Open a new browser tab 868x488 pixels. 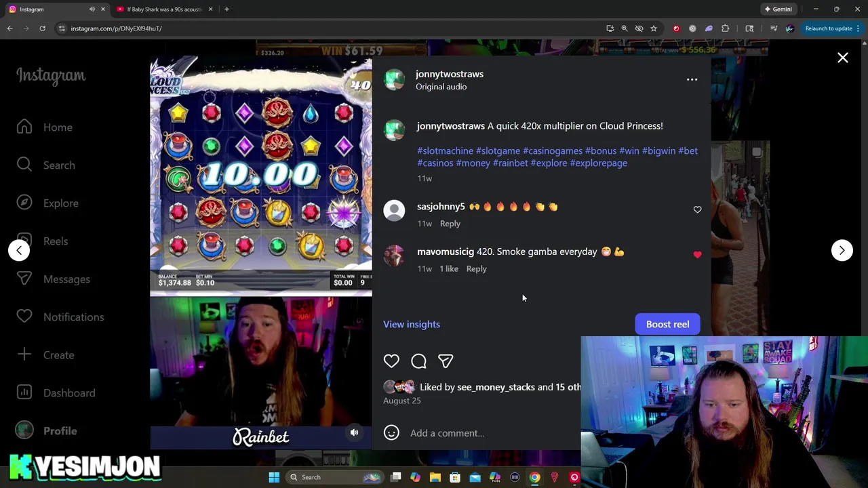[226, 9]
